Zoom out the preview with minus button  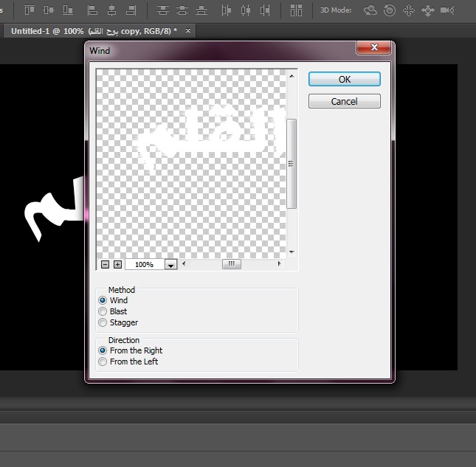(x=105, y=264)
